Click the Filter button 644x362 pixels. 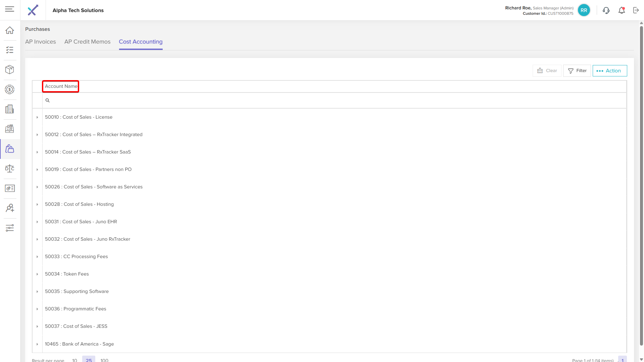click(x=577, y=71)
